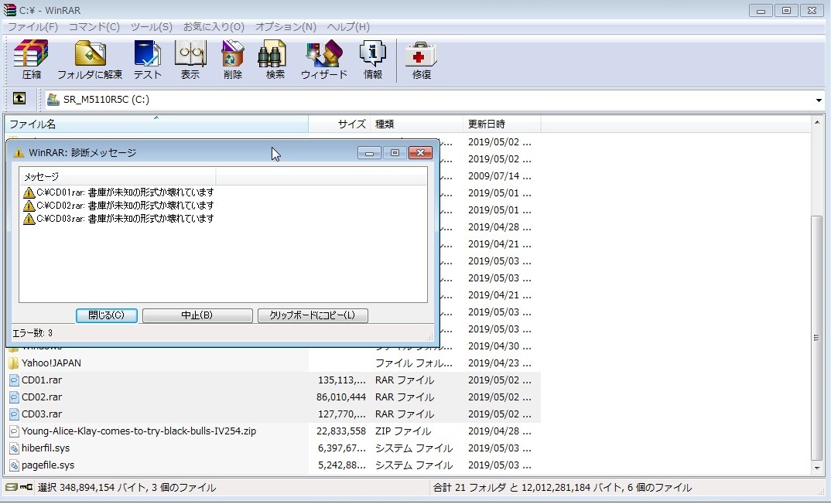Select Young-Alice-Klay-comes-to-try-black-bulls-IV254.zip
The width and height of the screenshot is (831, 504).
point(138,431)
